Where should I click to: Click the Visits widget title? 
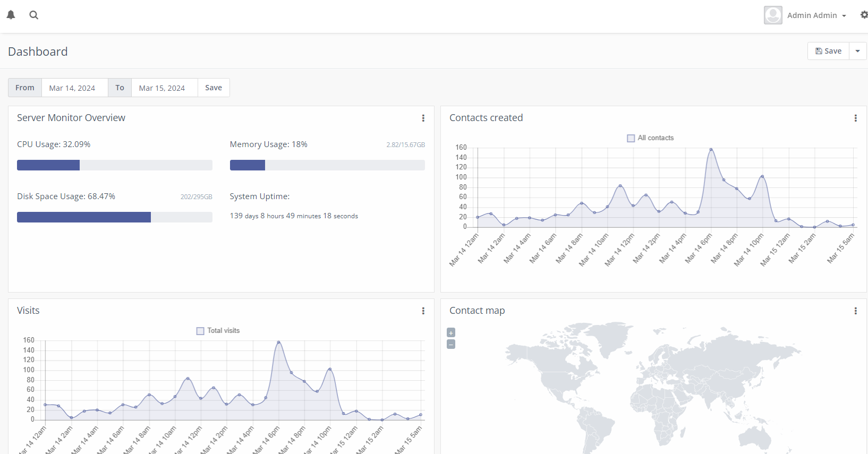(x=28, y=311)
